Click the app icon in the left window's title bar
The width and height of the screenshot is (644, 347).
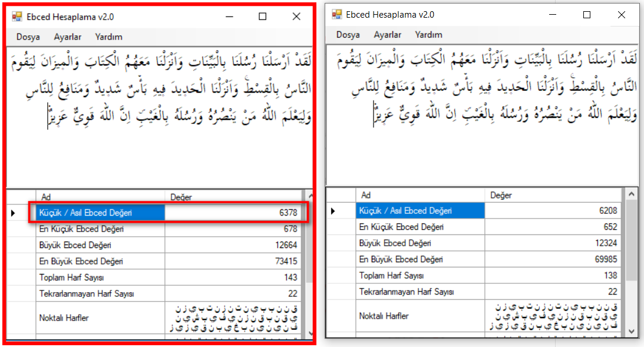click(17, 16)
